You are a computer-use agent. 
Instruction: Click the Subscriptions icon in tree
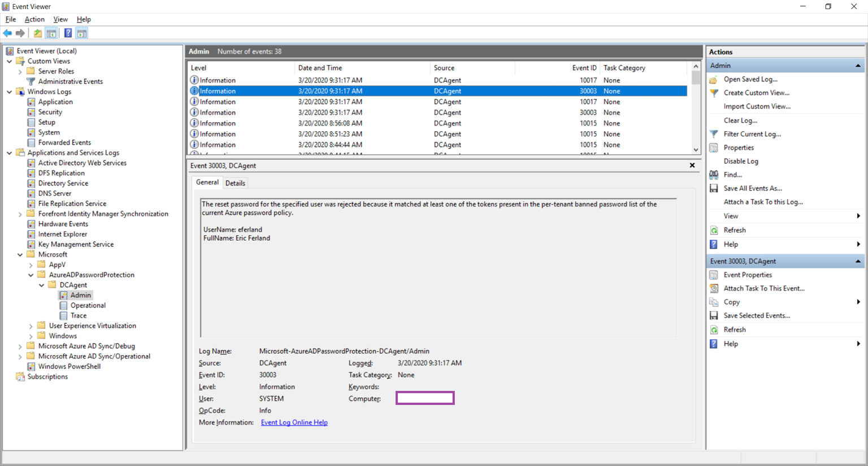pyautogui.click(x=20, y=377)
